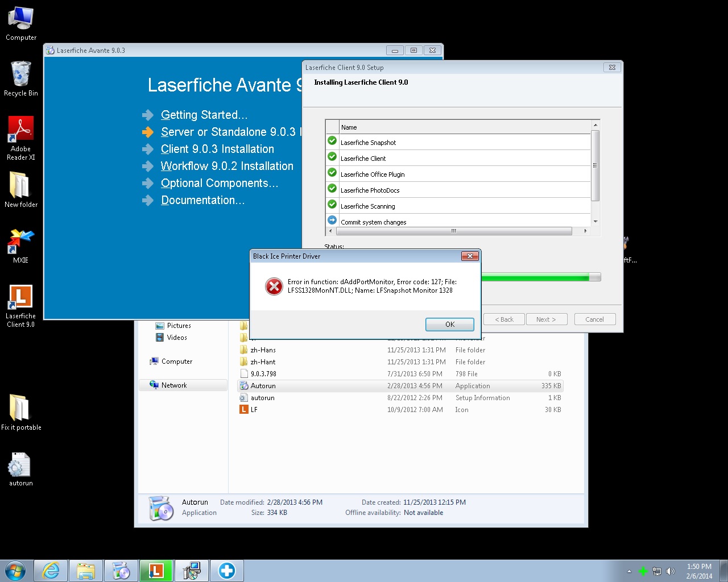This screenshot has height=582, width=728.
Task: Select Laserfiche Snapshot component row
Action: click(458, 142)
